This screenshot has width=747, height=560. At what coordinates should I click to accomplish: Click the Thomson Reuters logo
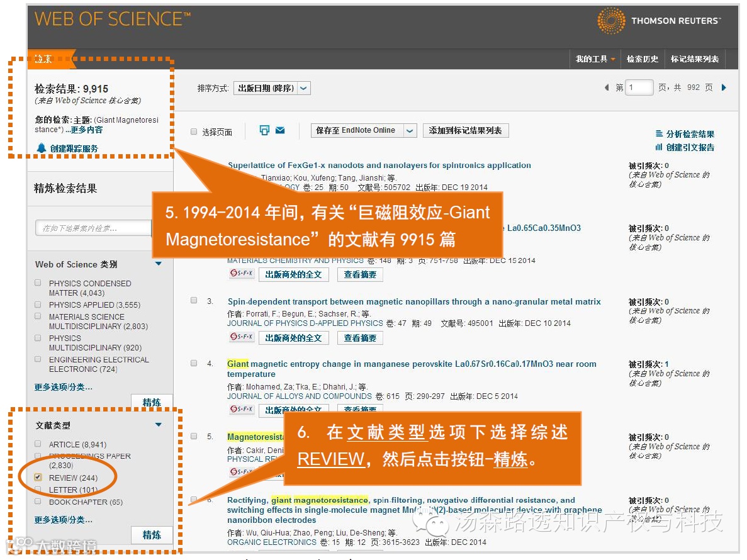(x=660, y=21)
